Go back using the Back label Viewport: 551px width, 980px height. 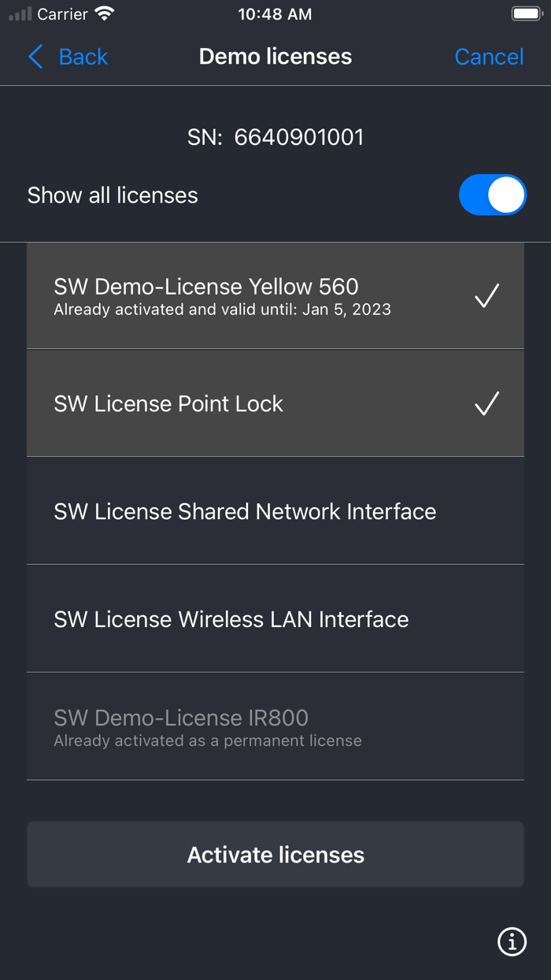click(x=83, y=57)
